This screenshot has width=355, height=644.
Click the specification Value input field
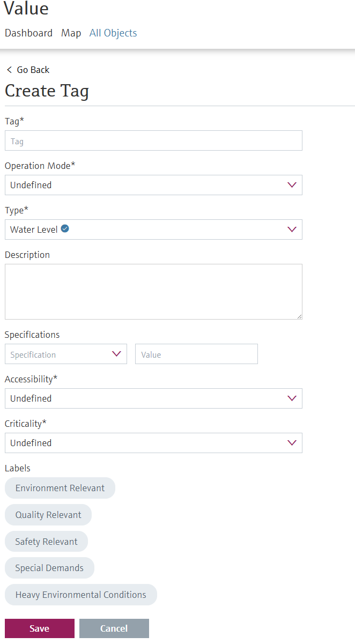(x=196, y=354)
